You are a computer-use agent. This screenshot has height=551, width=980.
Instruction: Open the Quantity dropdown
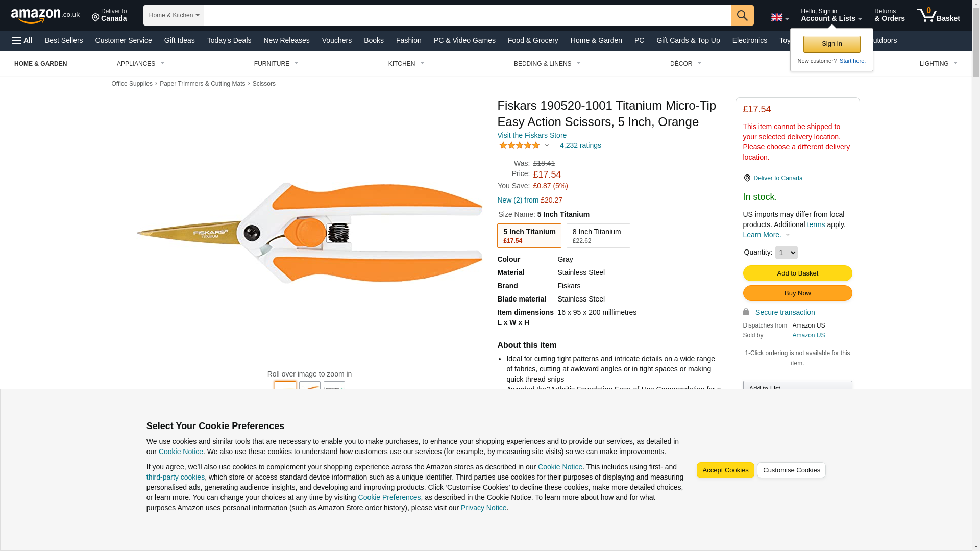[x=786, y=253]
